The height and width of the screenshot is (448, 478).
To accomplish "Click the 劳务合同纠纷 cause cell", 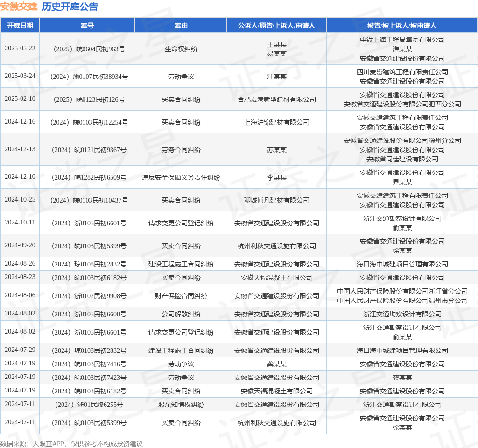I will (181, 150).
